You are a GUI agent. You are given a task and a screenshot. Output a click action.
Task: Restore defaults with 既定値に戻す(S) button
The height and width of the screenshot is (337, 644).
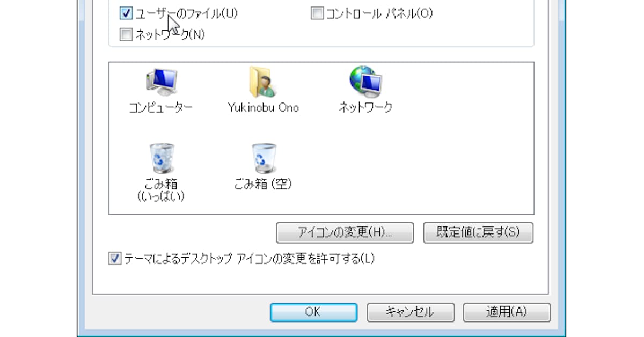click(478, 233)
